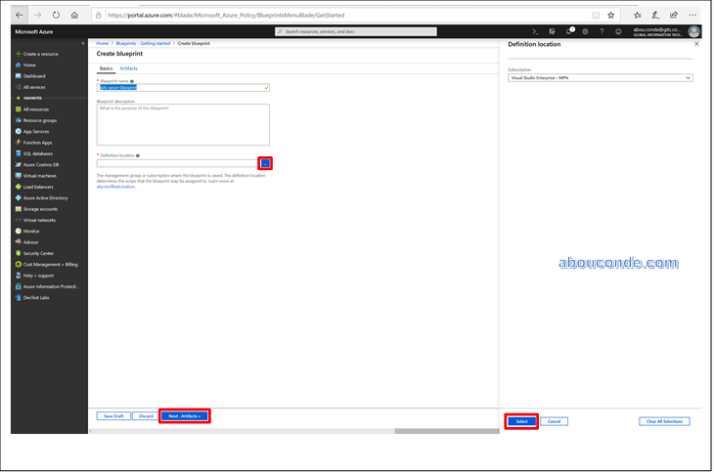Expand the Subscription dropdown
Screen dimensions: 714x472
coord(600,77)
